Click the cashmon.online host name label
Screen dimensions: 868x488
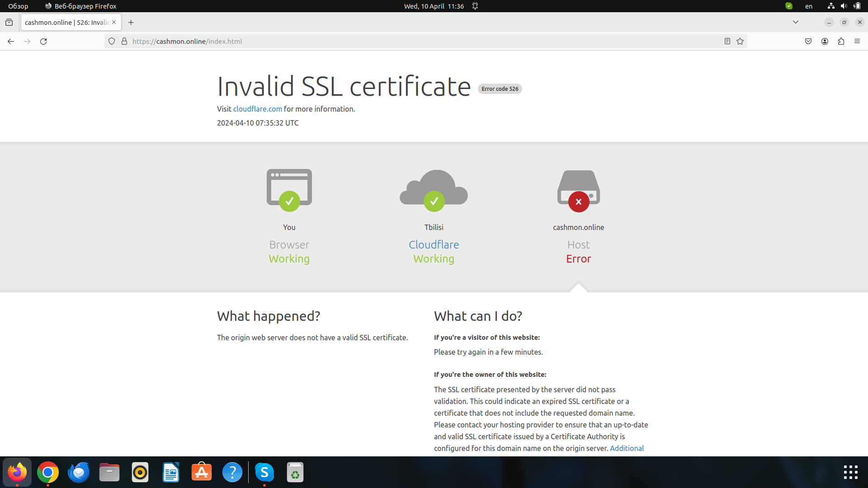click(579, 227)
